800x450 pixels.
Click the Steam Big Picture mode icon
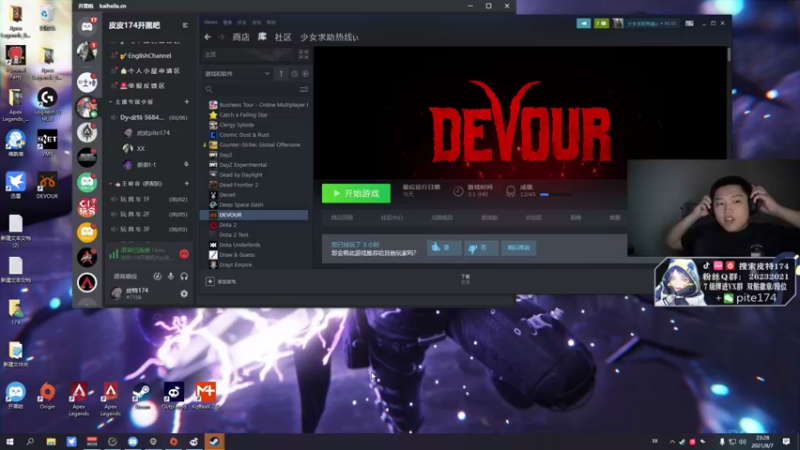click(x=689, y=23)
